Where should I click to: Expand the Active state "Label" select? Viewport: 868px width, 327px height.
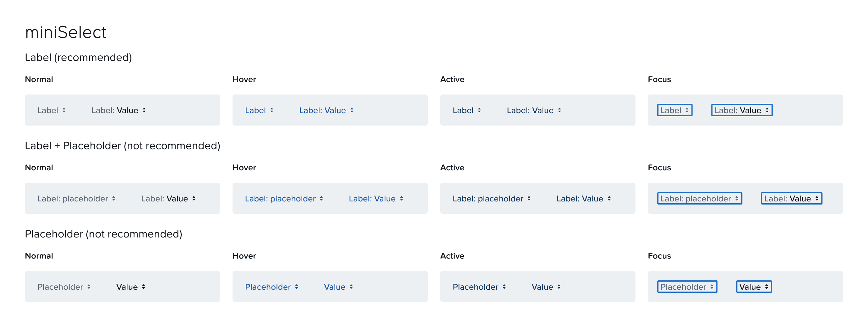[x=467, y=110]
